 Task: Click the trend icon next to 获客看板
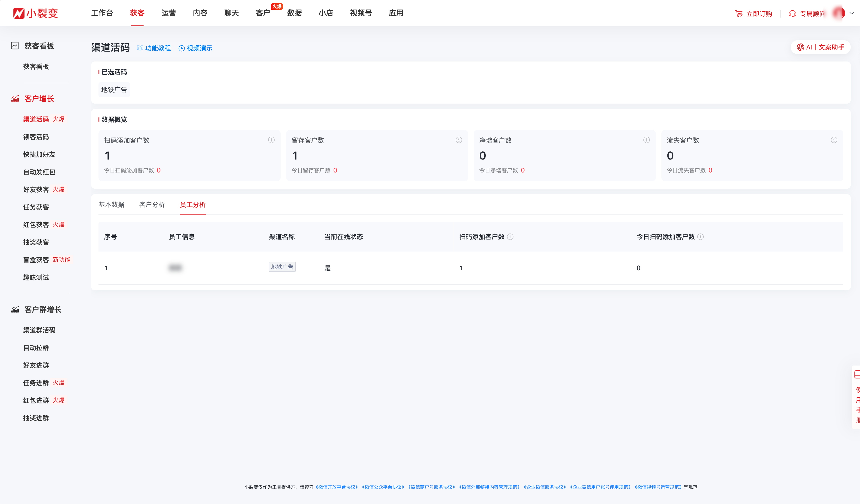click(15, 45)
